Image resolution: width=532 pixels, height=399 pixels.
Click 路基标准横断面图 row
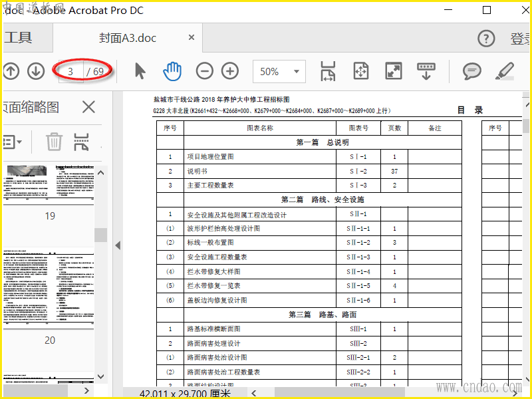[x=309, y=329]
